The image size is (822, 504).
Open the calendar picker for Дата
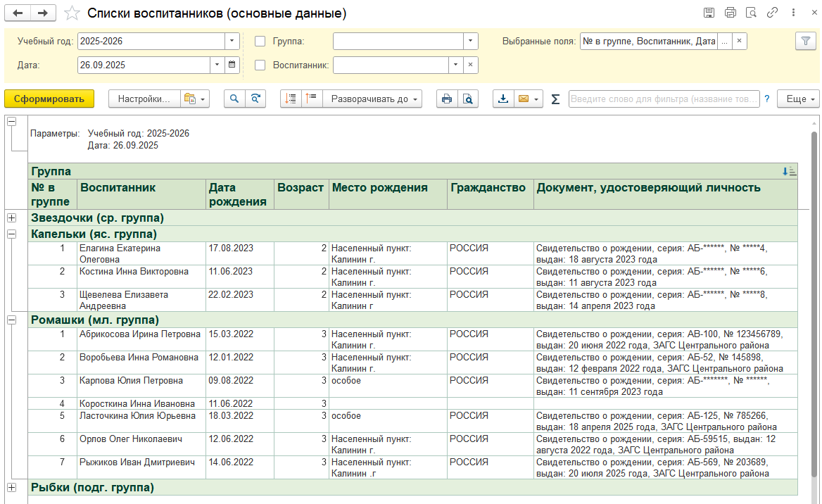[x=232, y=65]
